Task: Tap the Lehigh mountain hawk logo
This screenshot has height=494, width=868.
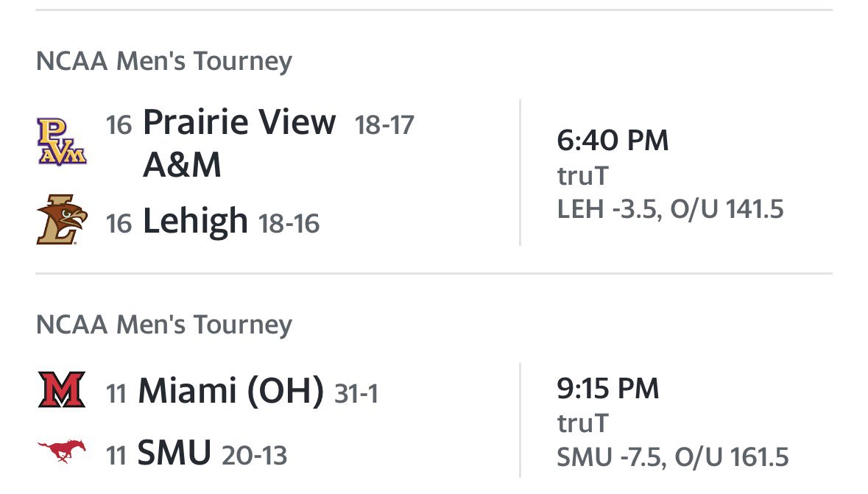Action: tap(61, 220)
